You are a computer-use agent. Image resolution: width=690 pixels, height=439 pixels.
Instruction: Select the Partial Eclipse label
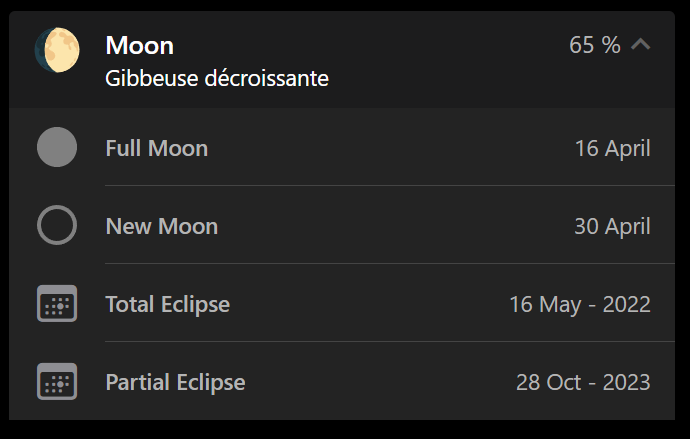tap(175, 382)
